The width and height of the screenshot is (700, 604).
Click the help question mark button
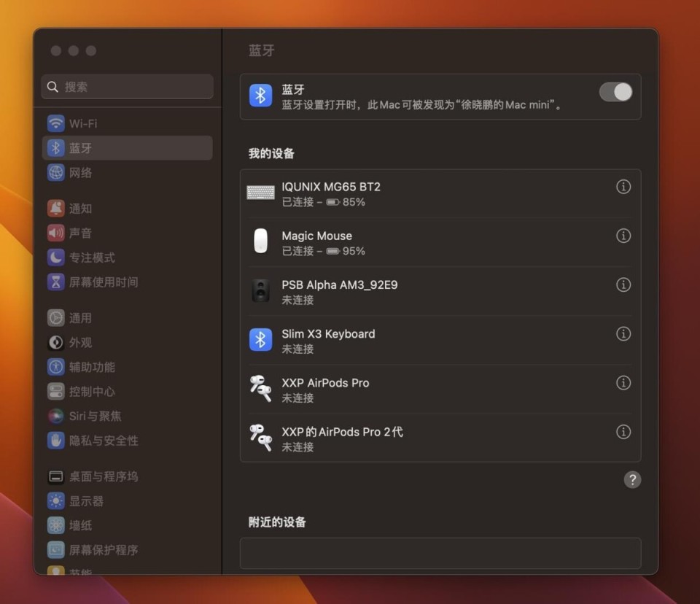coord(632,480)
